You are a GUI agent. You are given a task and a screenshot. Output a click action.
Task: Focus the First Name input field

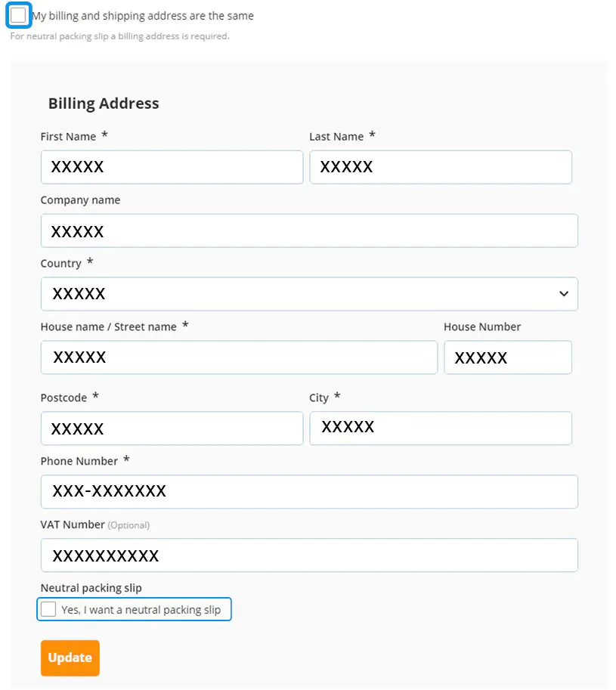pyautogui.click(x=172, y=167)
